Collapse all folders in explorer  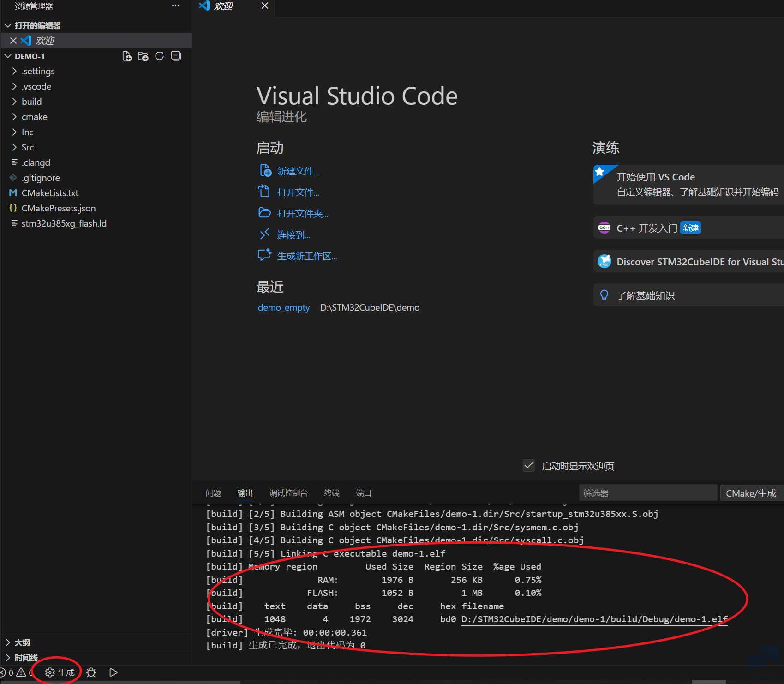coord(176,56)
